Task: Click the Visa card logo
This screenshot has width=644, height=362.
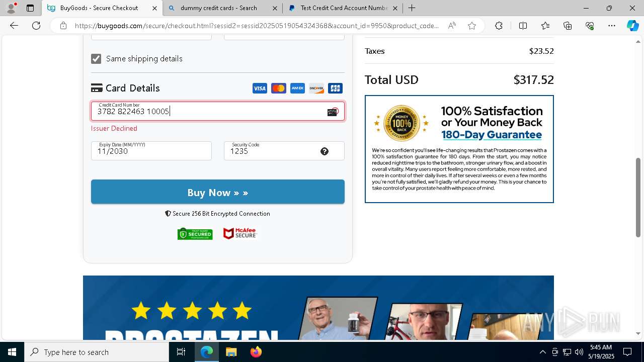Action: tap(260, 88)
